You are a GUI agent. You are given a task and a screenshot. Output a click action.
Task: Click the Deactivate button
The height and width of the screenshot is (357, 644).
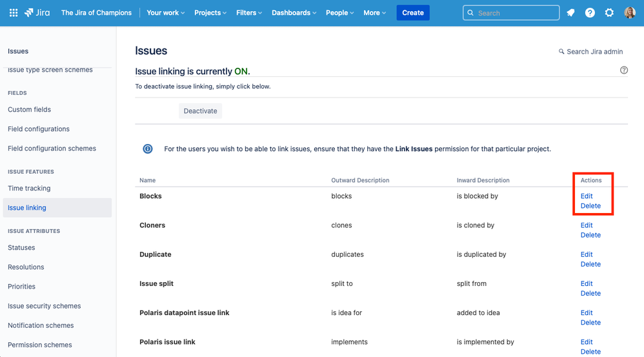point(200,111)
